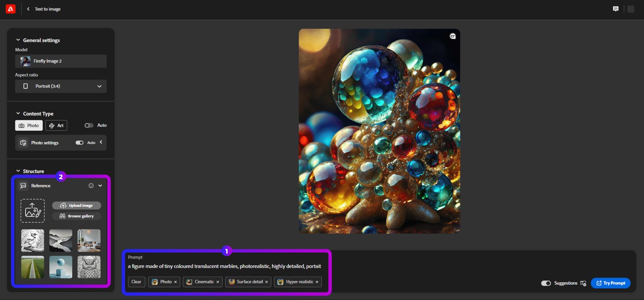Switch to the Art content type
The image size is (644, 300).
(56, 125)
